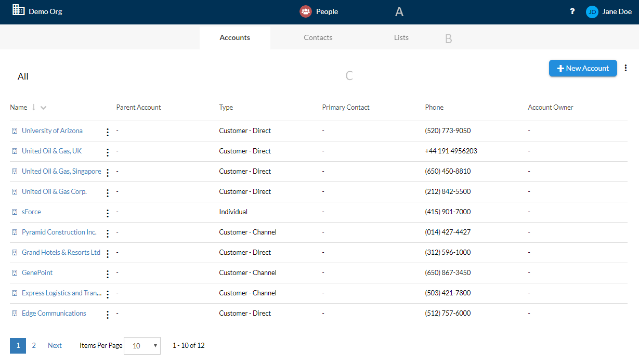Open the Grand Hotels & Resorts Ltd account
The width and height of the screenshot is (639, 364).
pos(61,252)
